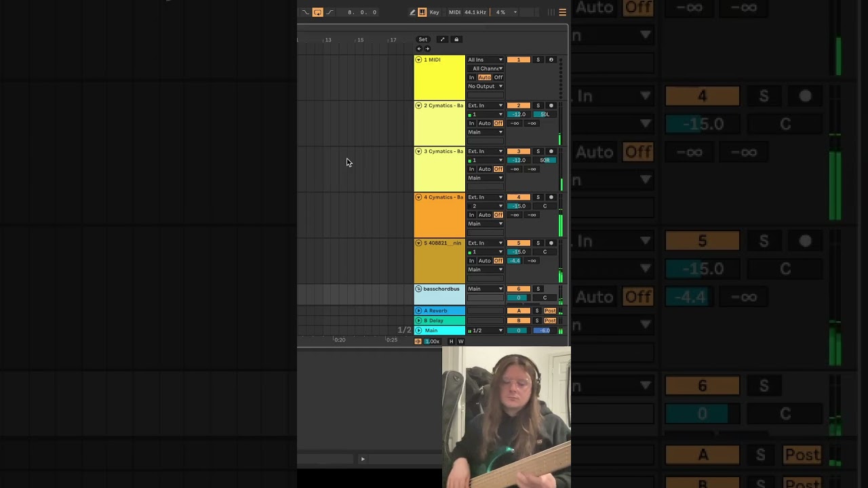Arm the 1 MIDI track
The width and height of the screenshot is (868, 488).
[551, 60]
